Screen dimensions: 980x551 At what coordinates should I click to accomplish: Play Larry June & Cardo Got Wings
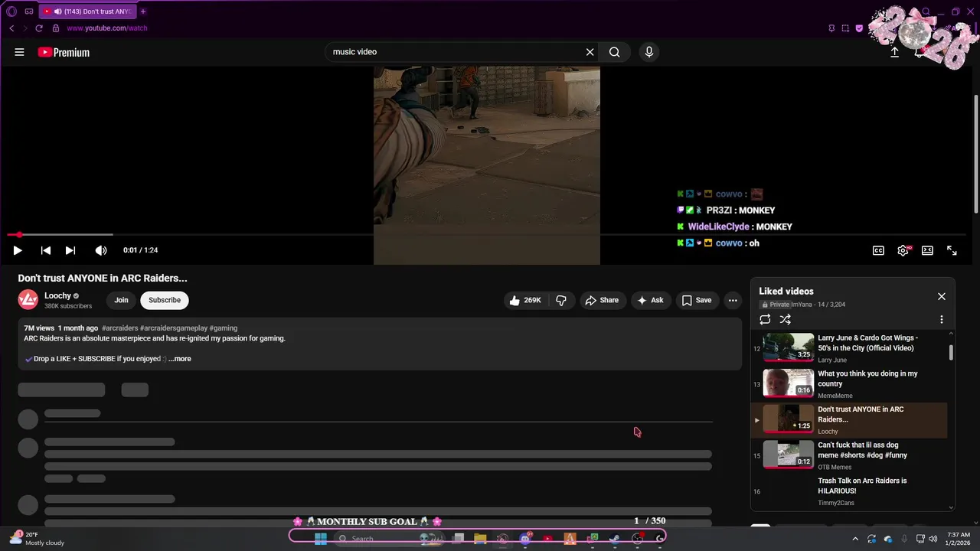(x=849, y=348)
